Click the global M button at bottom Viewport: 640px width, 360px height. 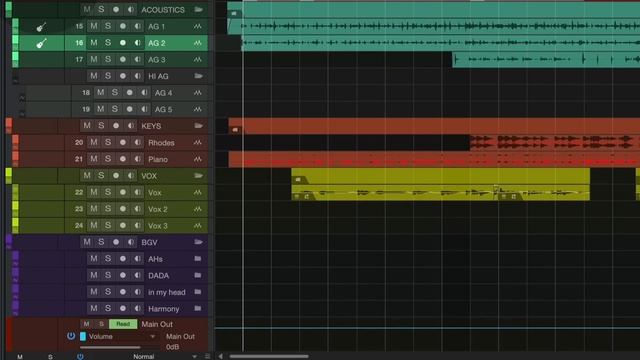tap(20, 357)
